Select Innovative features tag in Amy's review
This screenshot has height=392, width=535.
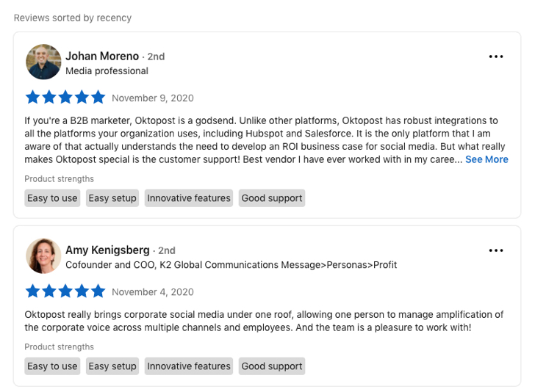(x=189, y=366)
